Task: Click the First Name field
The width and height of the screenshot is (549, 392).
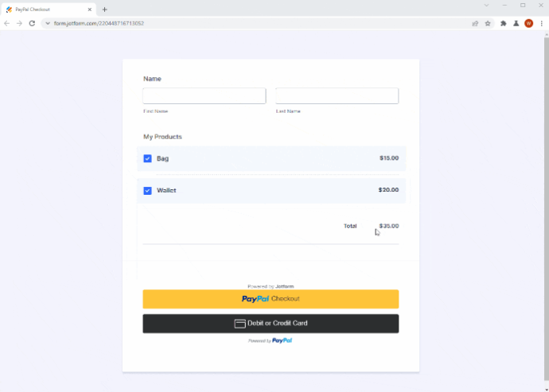Action: click(204, 95)
